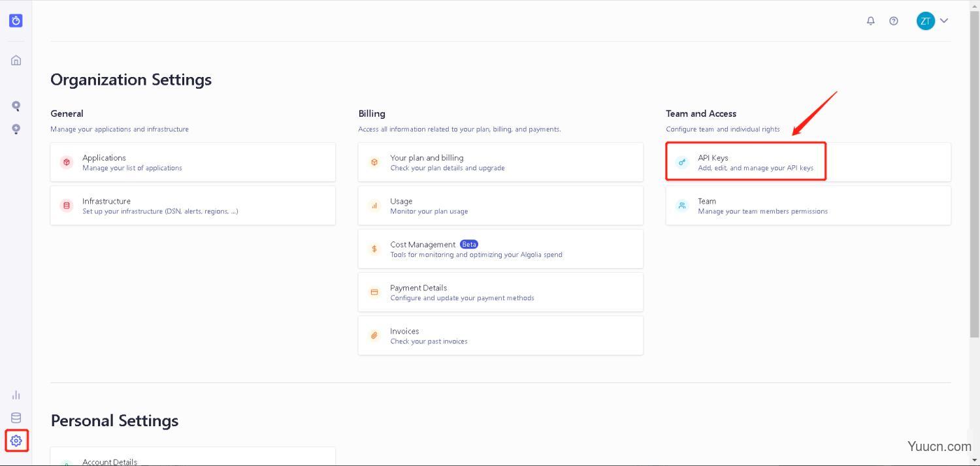Image resolution: width=980 pixels, height=466 pixels.
Task: Open Account Details
Action: [193, 457]
